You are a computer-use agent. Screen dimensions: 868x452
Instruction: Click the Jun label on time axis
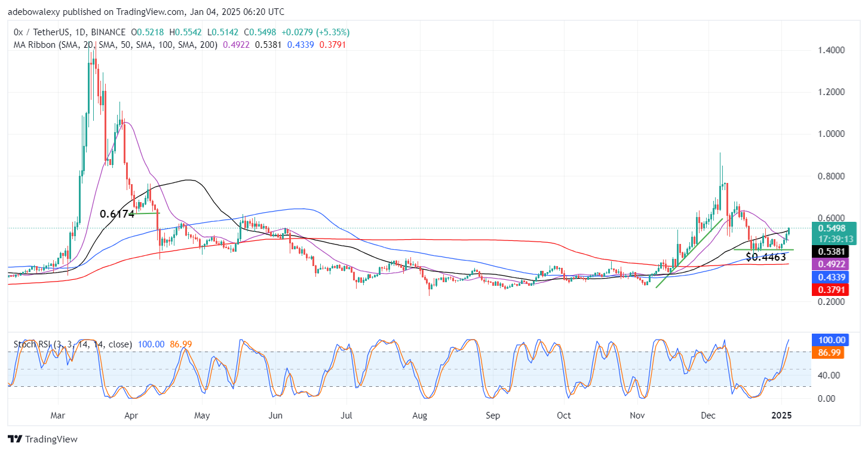[275, 415]
